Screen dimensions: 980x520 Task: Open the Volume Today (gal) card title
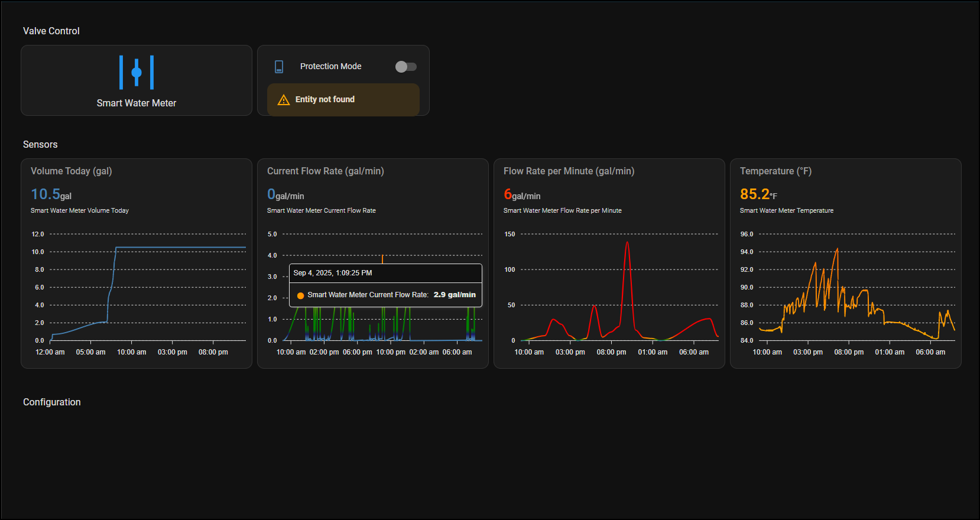coord(72,171)
